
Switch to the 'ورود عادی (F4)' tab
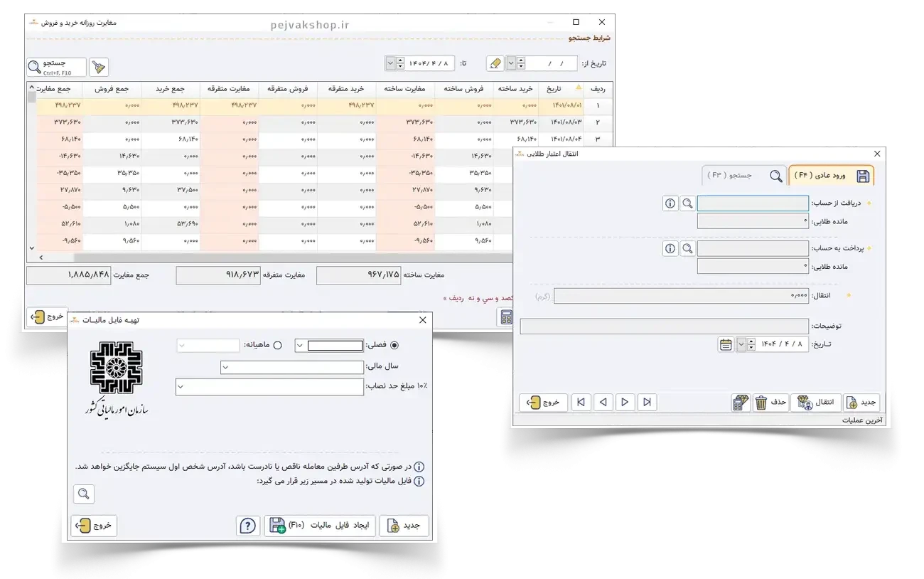point(831,175)
